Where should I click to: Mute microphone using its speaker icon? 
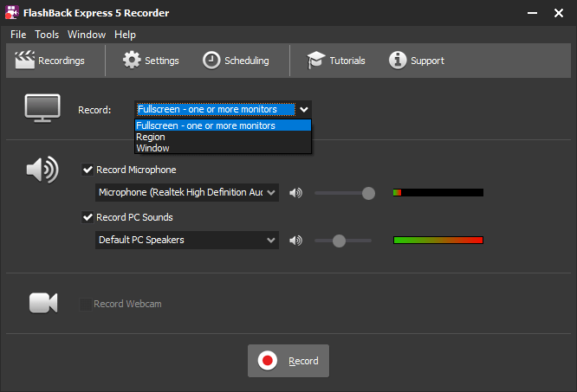296,192
